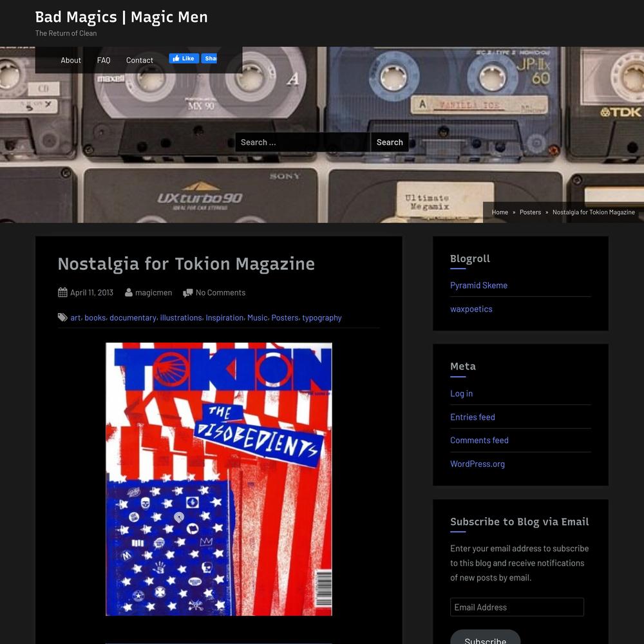Click the Nostalgia for Tokion Magazine heading
644x644 pixels.
(186, 263)
